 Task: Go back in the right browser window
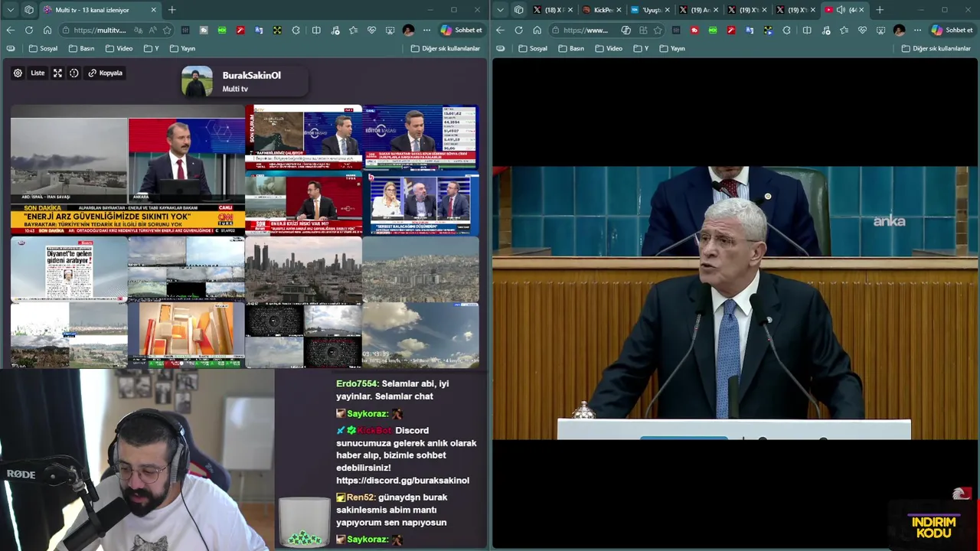tap(500, 30)
